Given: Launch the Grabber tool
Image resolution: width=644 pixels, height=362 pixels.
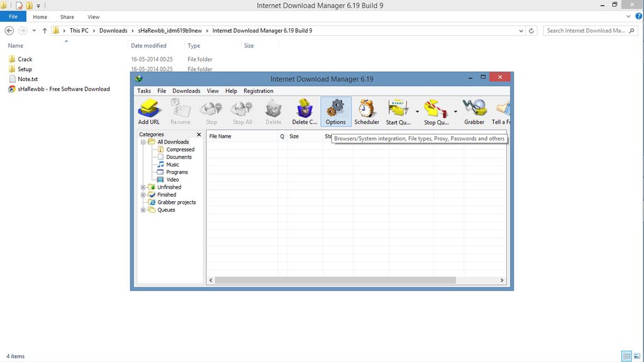Looking at the screenshot, I should click(x=474, y=112).
